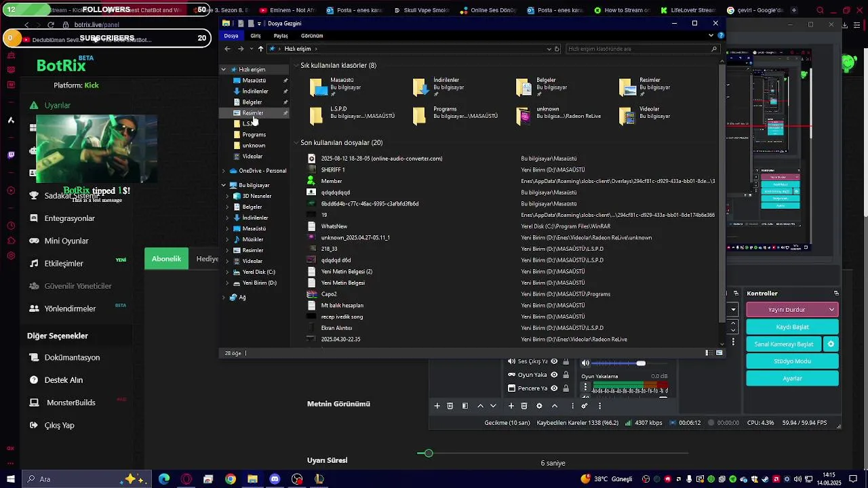Open Entegrasyonlar in BotRix sidebar
868x488 pixels.
pos(69,218)
